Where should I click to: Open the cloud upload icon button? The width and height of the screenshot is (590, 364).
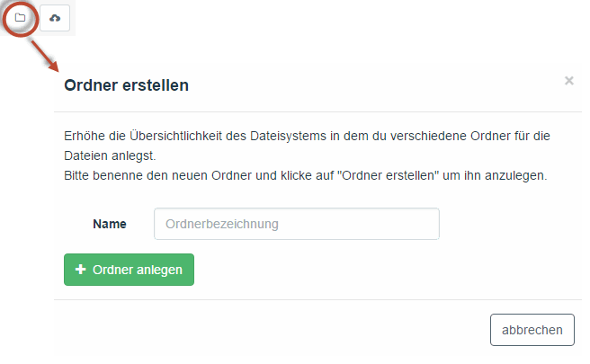[x=55, y=18]
